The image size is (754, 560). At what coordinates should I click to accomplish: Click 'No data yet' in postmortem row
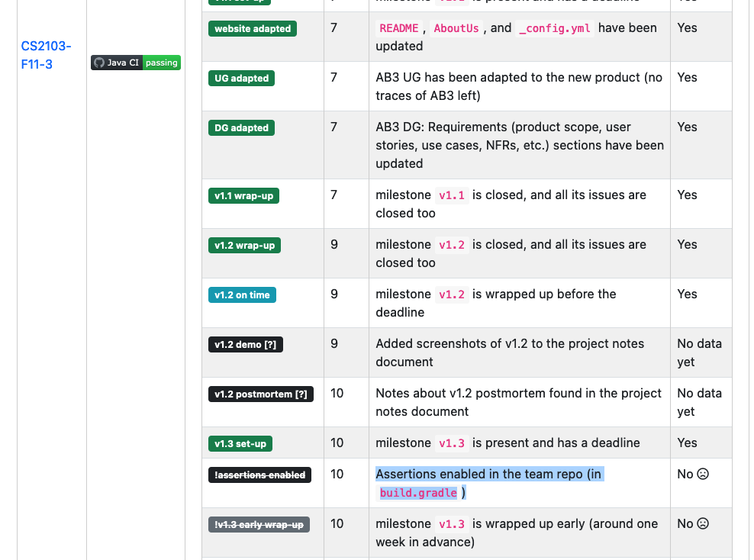click(699, 402)
